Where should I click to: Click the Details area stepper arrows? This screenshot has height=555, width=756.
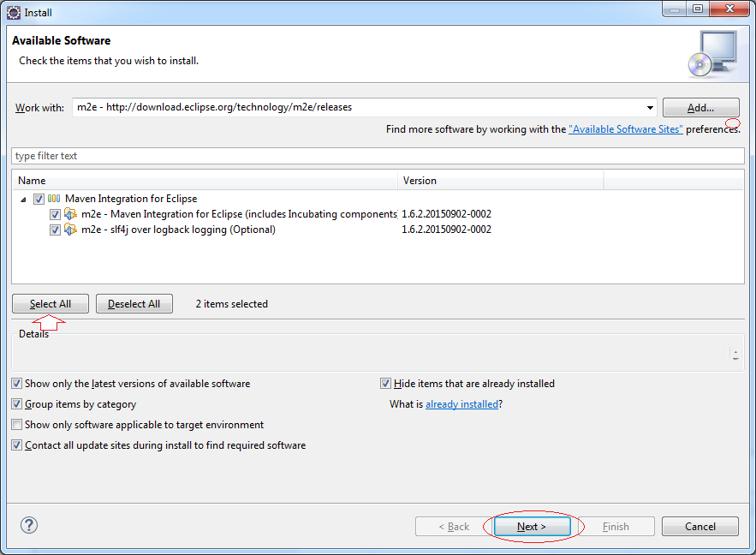[735, 355]
